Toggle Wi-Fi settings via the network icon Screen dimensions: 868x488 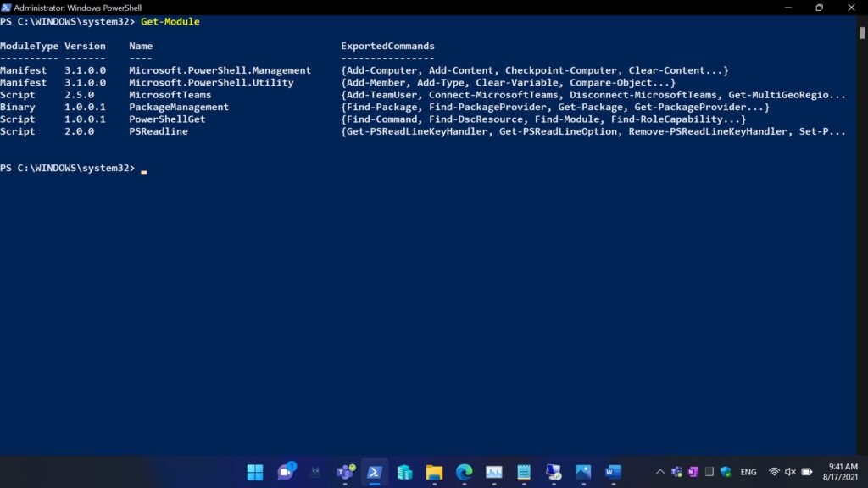pos(774,472)
